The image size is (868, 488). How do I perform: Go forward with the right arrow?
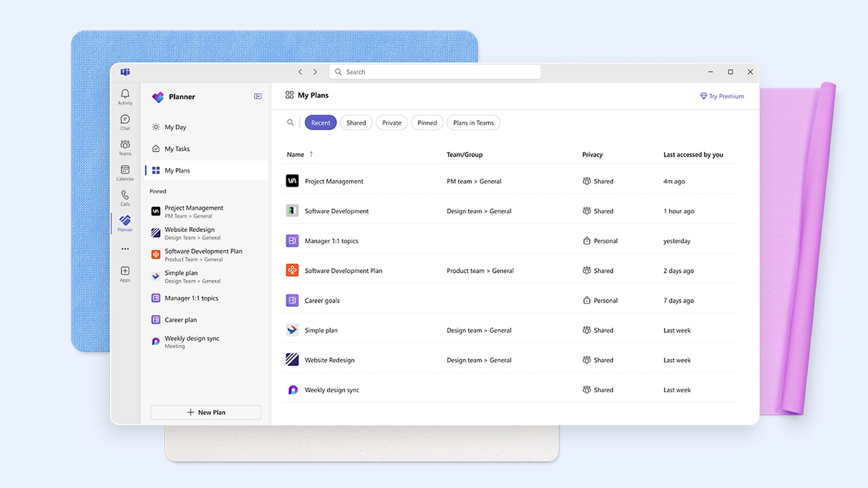315,72
